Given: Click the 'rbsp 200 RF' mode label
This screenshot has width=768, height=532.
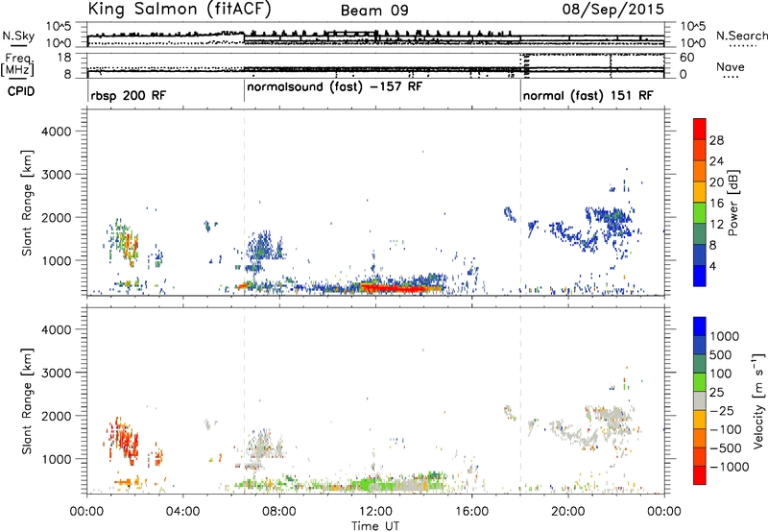Looking at the screenshot, I should (x=129, y=95).
